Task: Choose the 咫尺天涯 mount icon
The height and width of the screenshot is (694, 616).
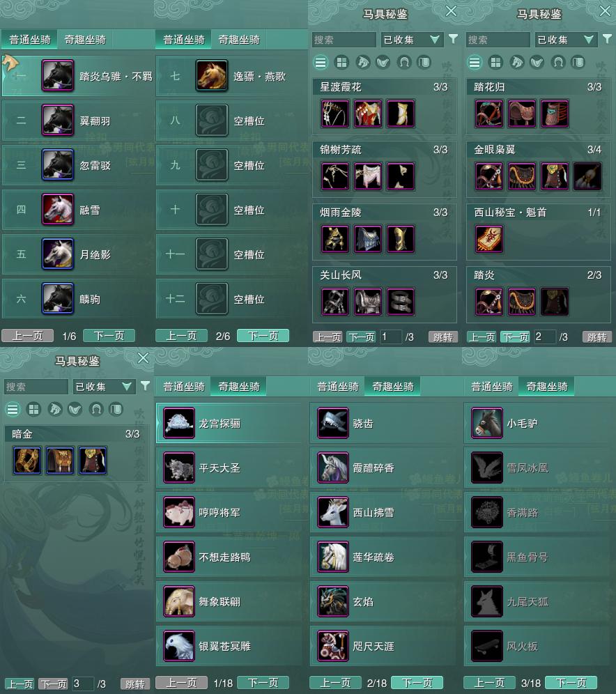Action: click(x=333, y=646)
